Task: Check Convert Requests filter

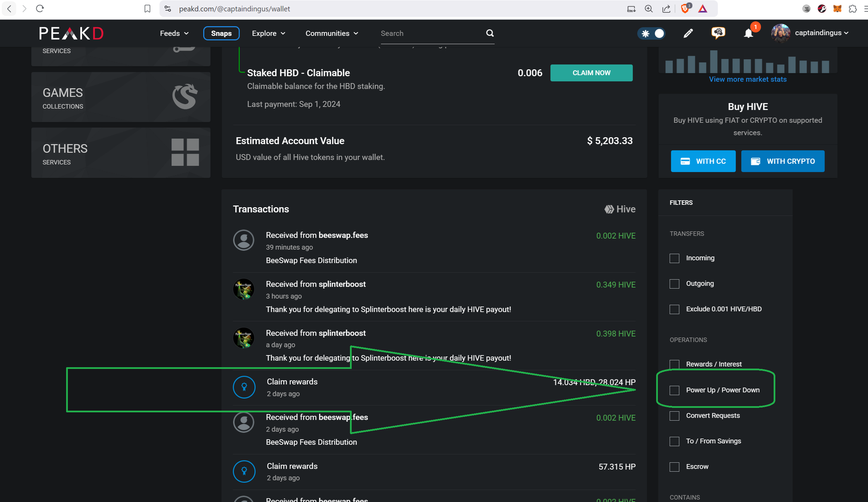Action: [x=674, y=416]
